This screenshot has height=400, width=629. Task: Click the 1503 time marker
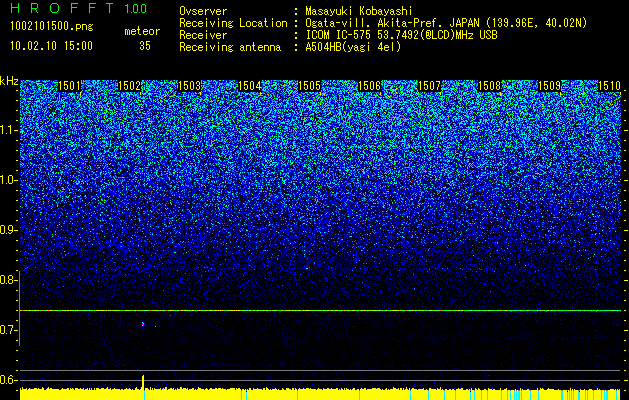click(189, 86)
